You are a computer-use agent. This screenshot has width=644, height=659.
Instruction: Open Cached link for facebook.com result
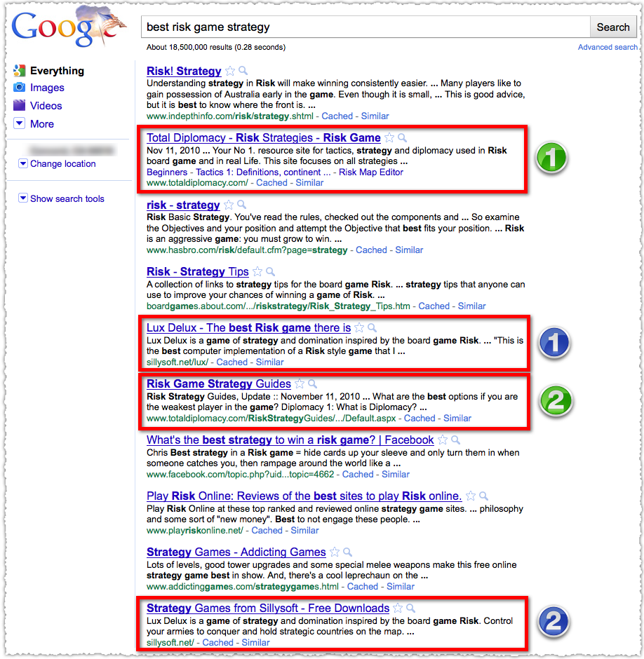358,475
